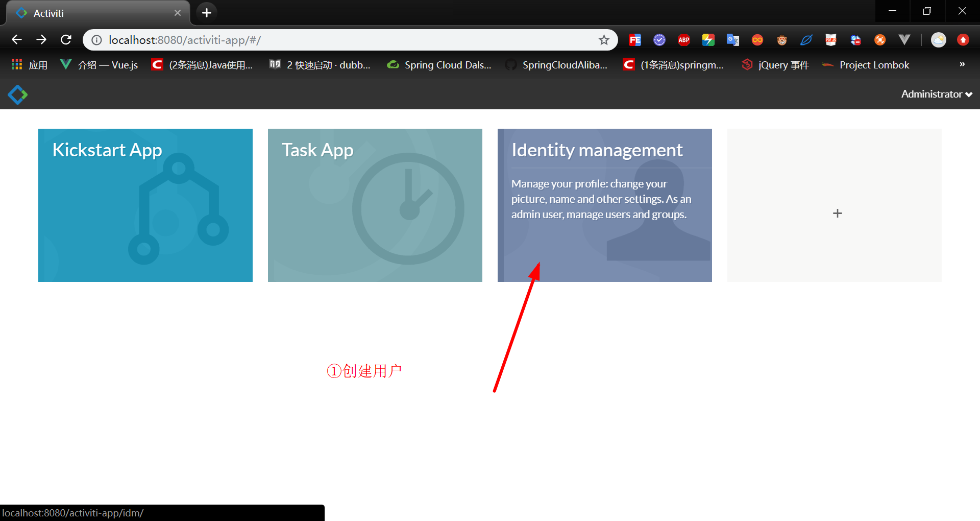Click the plus tile to add an app
The image size is (980, 521).
pyautogui.click(x=835, y=205)
